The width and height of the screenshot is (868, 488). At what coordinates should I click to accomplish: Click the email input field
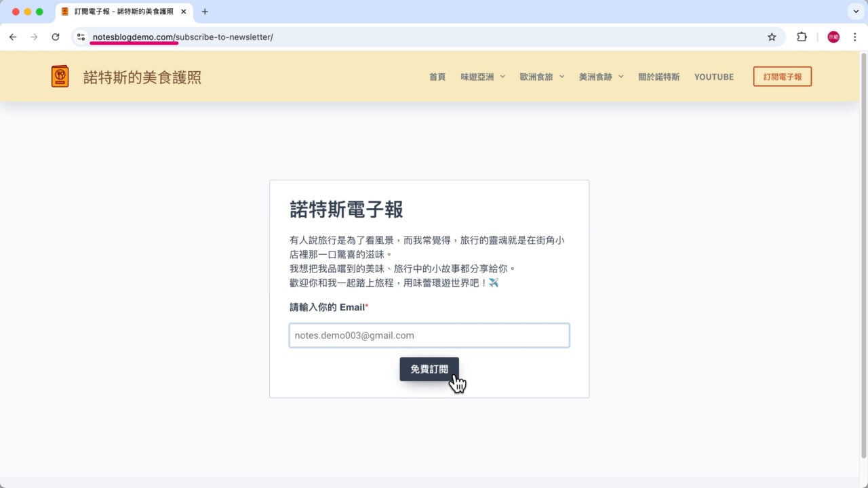pos(429,335)
